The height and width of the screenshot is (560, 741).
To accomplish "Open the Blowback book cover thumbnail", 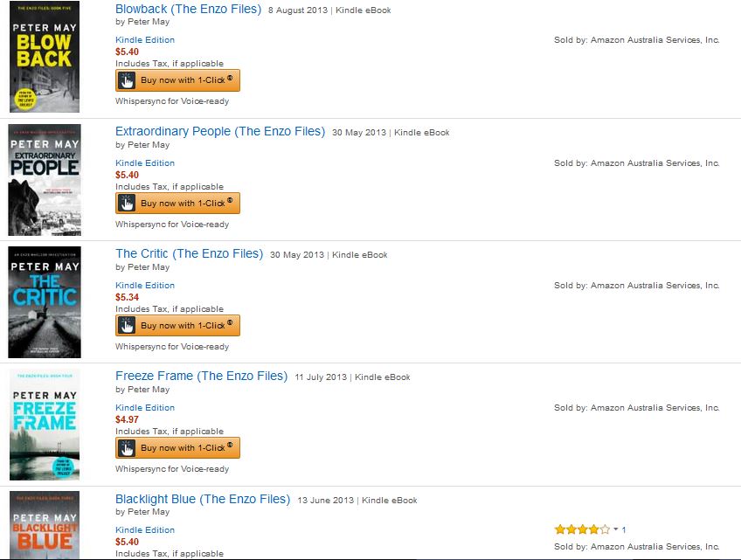I will coord(45,57).
